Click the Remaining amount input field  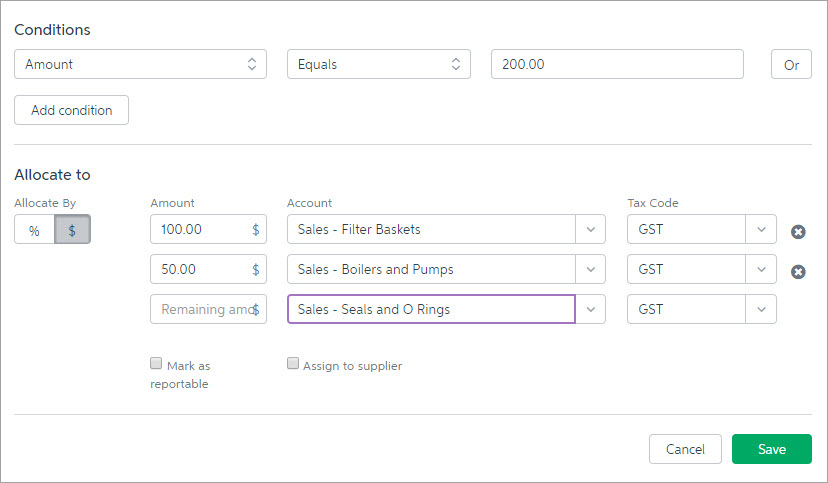click(x=208, y=309)
